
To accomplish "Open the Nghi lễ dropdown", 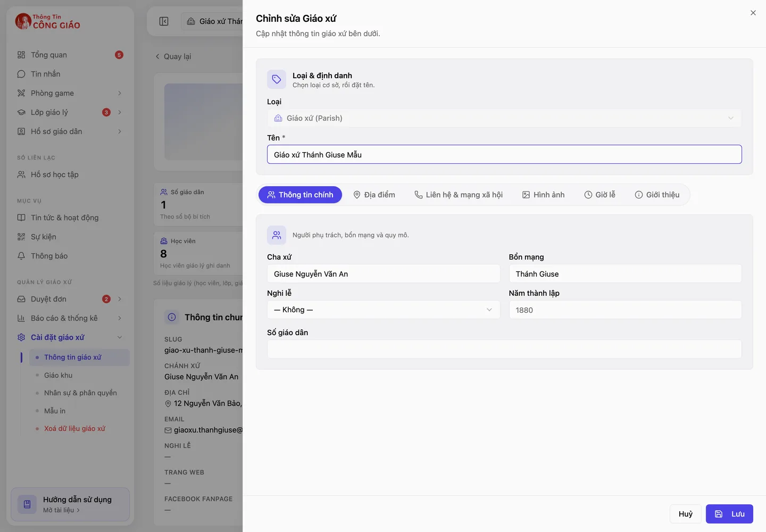I will click(384, 310).
